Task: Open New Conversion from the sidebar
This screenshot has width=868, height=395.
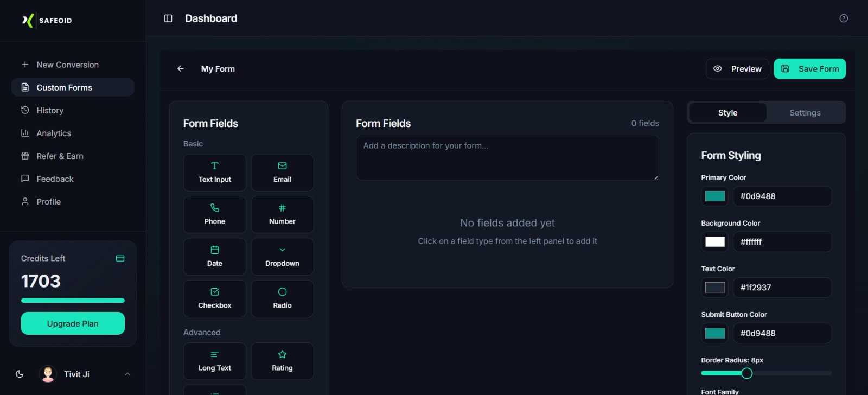Action: (67, 65)
